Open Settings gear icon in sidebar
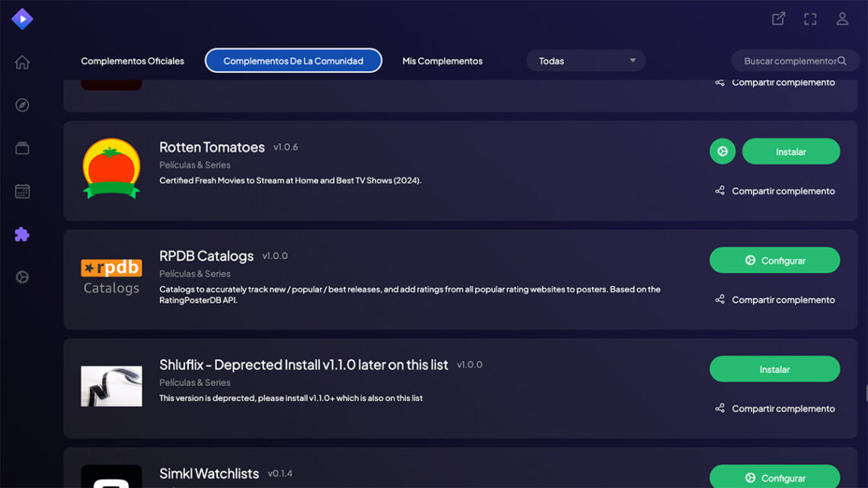This screenshot has width=868, height=488. [22, 277]
